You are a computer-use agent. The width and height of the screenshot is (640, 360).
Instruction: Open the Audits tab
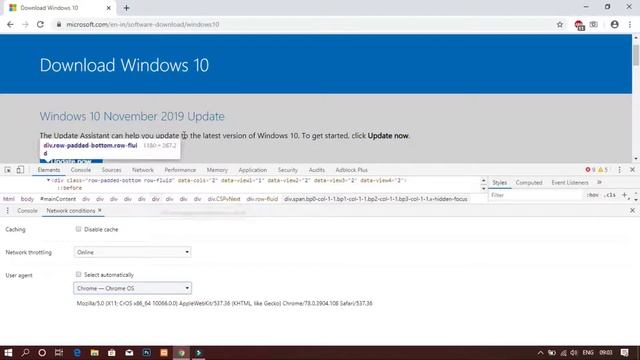click(x=317, y=170)
